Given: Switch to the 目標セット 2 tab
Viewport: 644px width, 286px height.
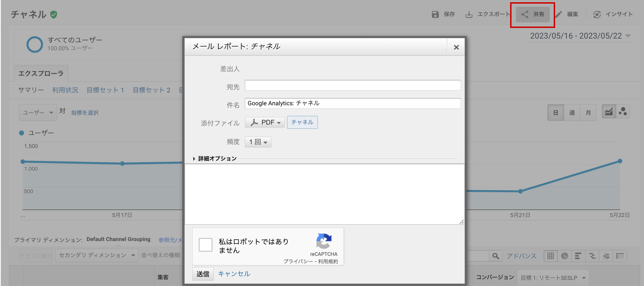Looking at the screenshot, I should (151, 90).
